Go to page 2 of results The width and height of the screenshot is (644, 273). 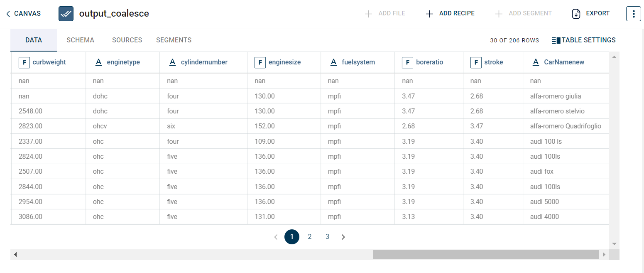click(310, 237)
